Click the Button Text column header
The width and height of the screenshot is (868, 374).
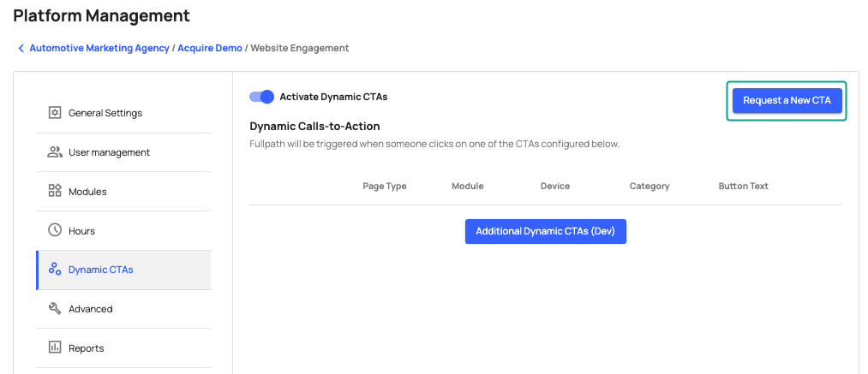pyautogui.click(x=743, y=186)
